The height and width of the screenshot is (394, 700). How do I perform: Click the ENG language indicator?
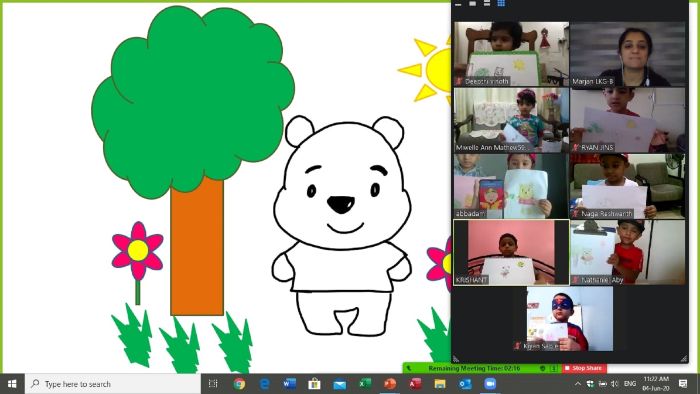click(630, 384)
